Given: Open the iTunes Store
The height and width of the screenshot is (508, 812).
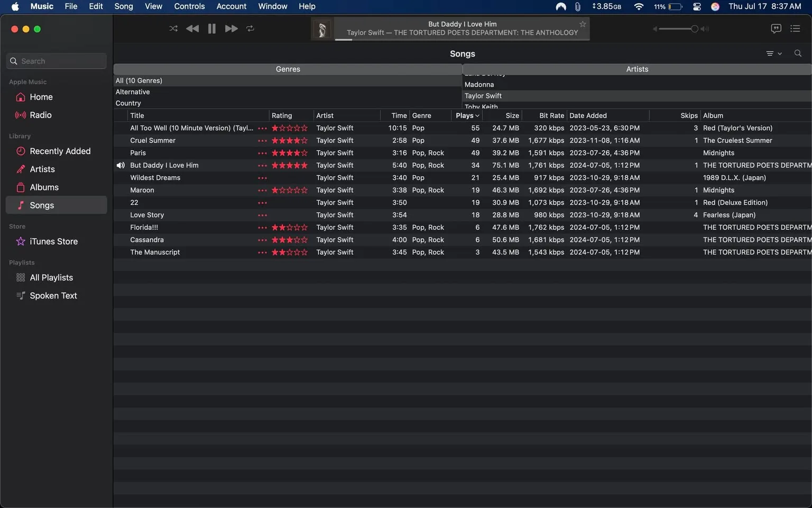Looking at the screenshot, I should click(53, 241).
